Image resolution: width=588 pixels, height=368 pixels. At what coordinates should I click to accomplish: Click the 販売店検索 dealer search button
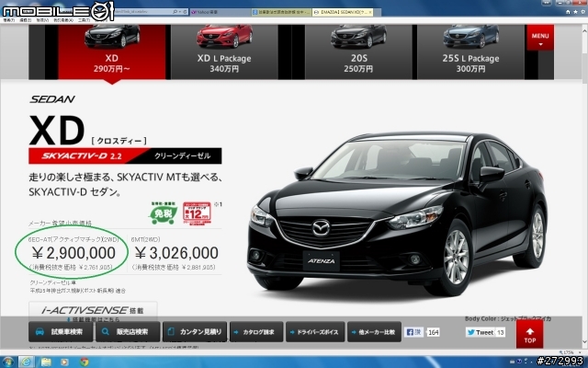coord(128,332)
